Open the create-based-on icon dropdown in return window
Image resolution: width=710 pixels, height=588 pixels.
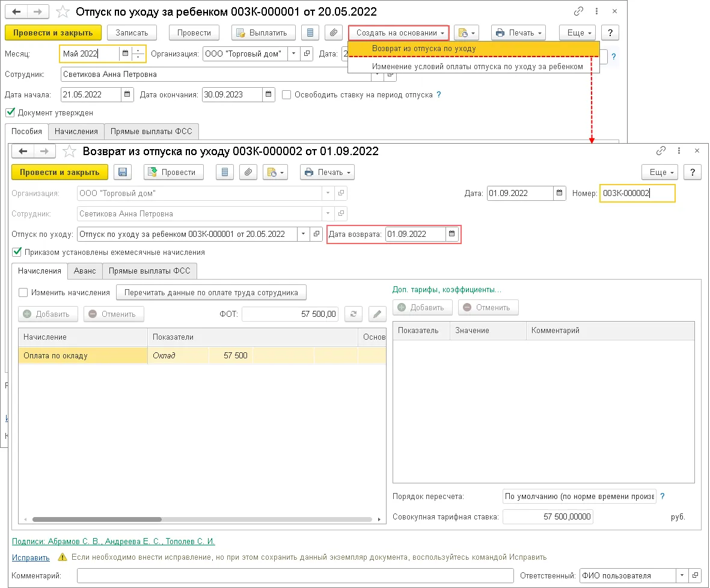pyautogui.click(x=275, y=172)
